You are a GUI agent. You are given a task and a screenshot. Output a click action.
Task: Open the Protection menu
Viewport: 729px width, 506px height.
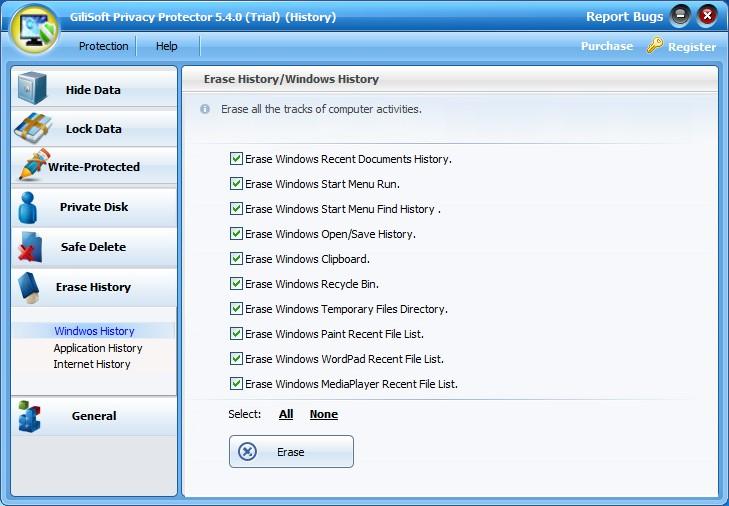(103, 46)
